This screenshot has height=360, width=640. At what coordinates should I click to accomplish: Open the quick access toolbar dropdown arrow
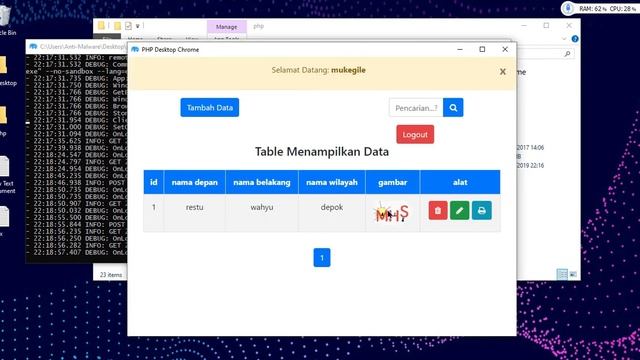pyautogui.click(x=138, y=26)
